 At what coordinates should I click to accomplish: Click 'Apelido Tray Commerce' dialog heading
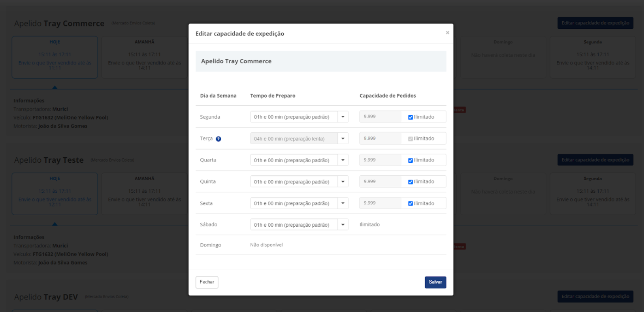(x=236, y=61)
